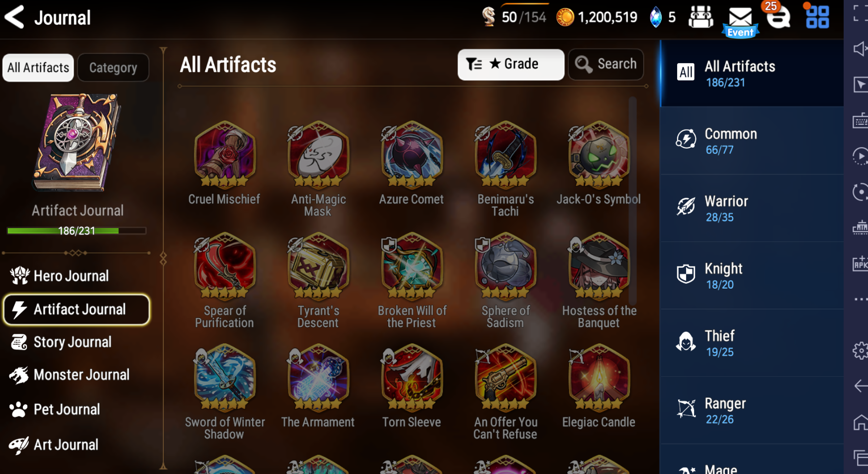Screen dimensions: 868x474
Task: Open the blue grid menu icon
Action: 817,17
